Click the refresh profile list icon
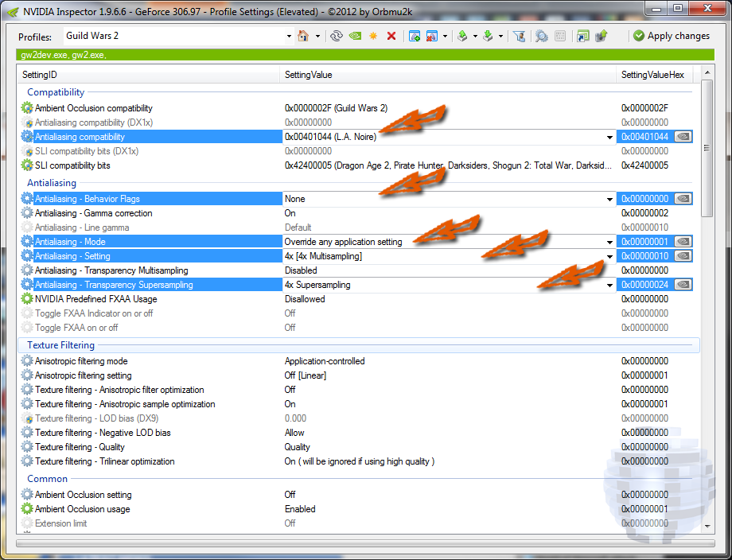732x560 pixels. coord(336,36)
